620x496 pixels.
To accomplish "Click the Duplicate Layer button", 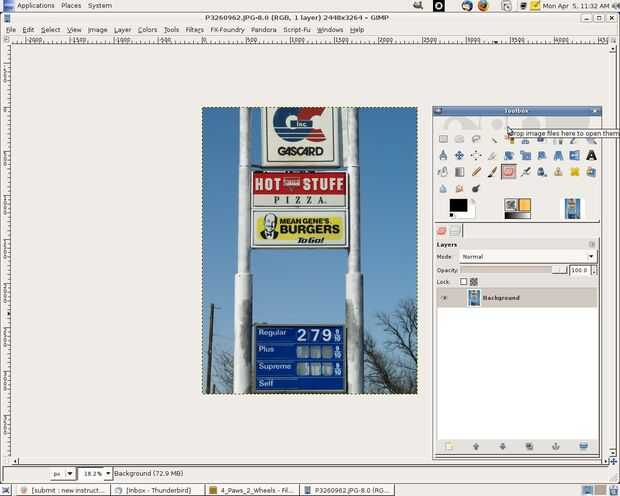I will pos(529,447).
